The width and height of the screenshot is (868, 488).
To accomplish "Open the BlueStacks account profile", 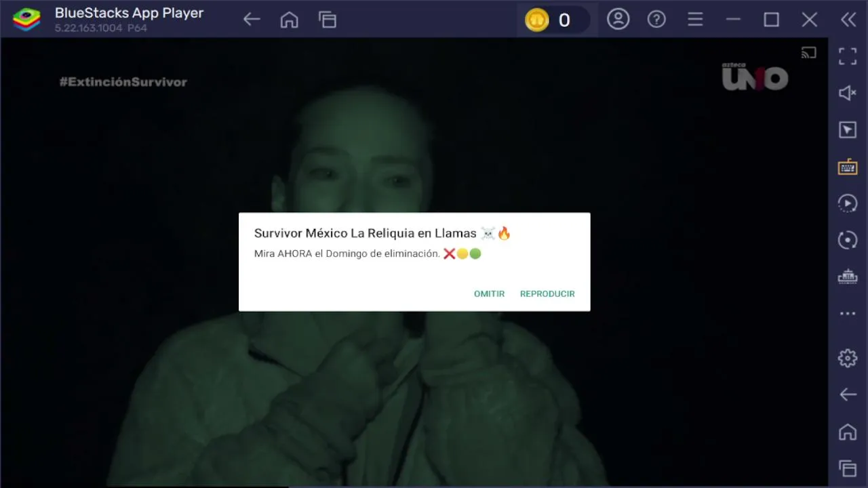I will 618,20.
